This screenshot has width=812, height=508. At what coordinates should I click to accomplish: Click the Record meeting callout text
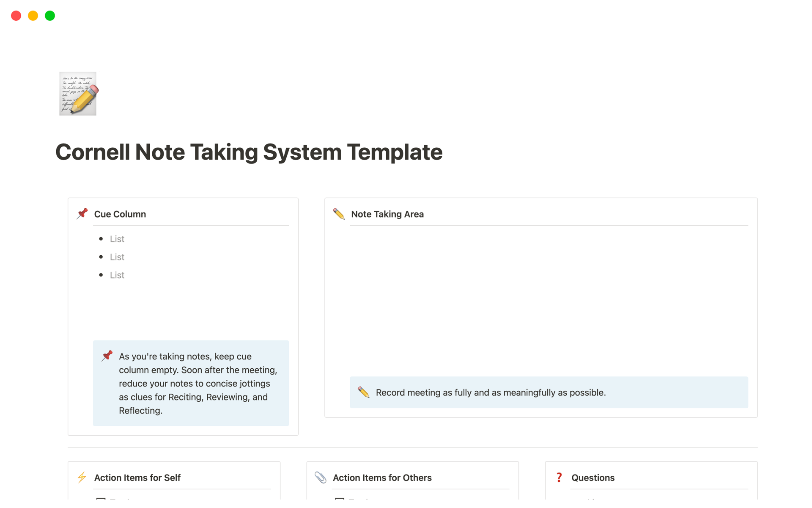coord(491,392)
